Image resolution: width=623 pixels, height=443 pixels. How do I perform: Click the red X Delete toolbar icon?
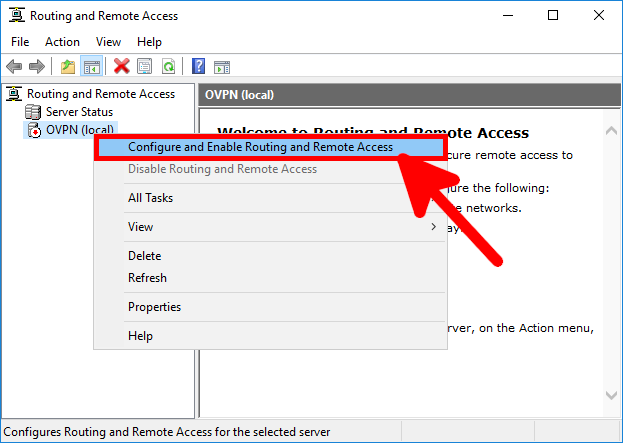(x=122, y=66)
